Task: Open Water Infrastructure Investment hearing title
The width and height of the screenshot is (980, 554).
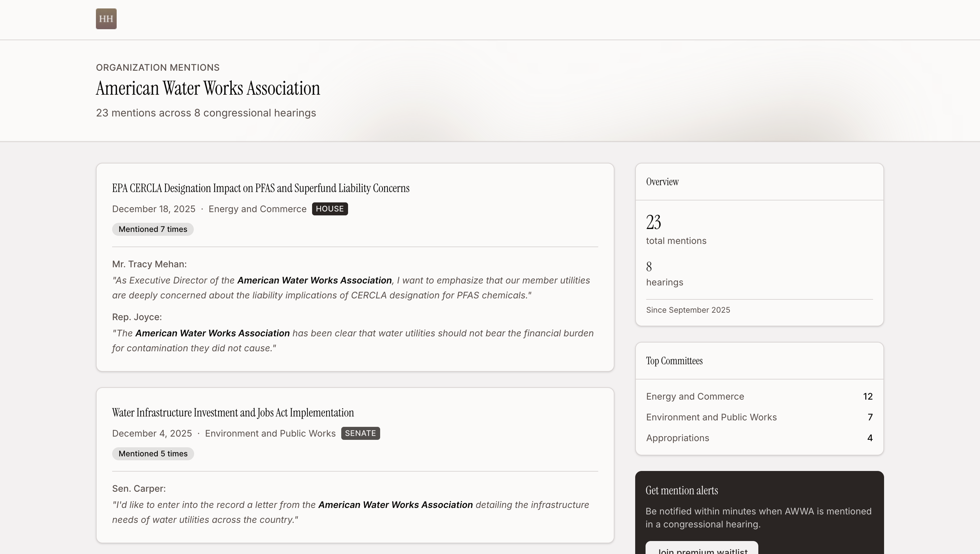Action: [x=233, y=413]
